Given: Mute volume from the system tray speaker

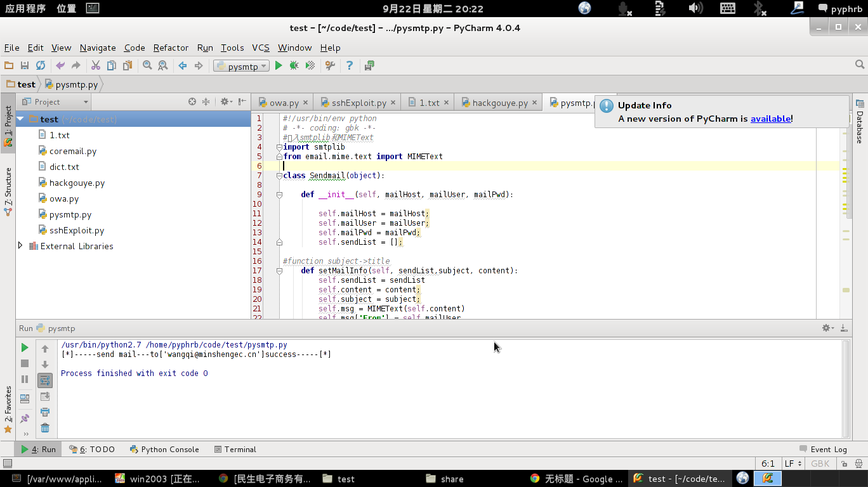Looking at the screenshot, I should click(x=695, y=8).
